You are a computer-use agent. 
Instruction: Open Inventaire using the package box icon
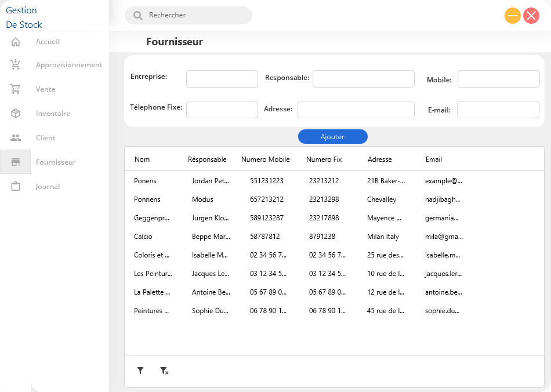pyautogui.click(x=16, y=113)
